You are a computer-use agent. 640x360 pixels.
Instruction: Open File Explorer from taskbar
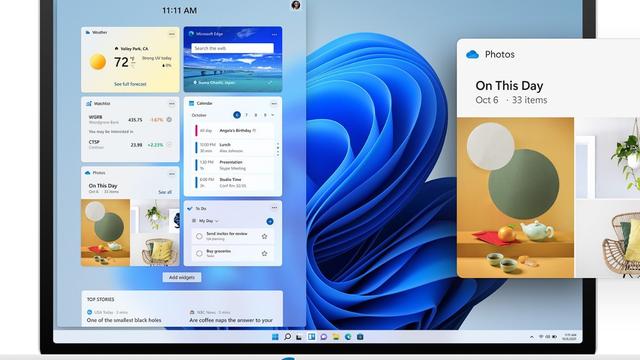click(x=336, y=337)
